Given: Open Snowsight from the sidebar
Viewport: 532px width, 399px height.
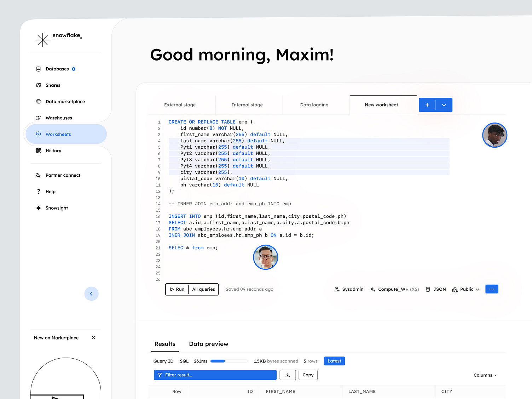Looking at the screenshot, I should point(39,208).
